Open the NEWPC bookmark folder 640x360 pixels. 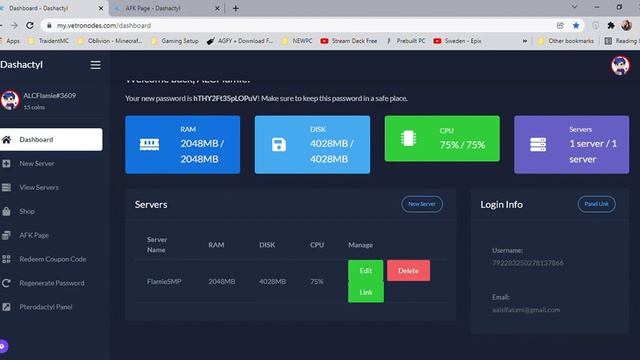point(297,41)
